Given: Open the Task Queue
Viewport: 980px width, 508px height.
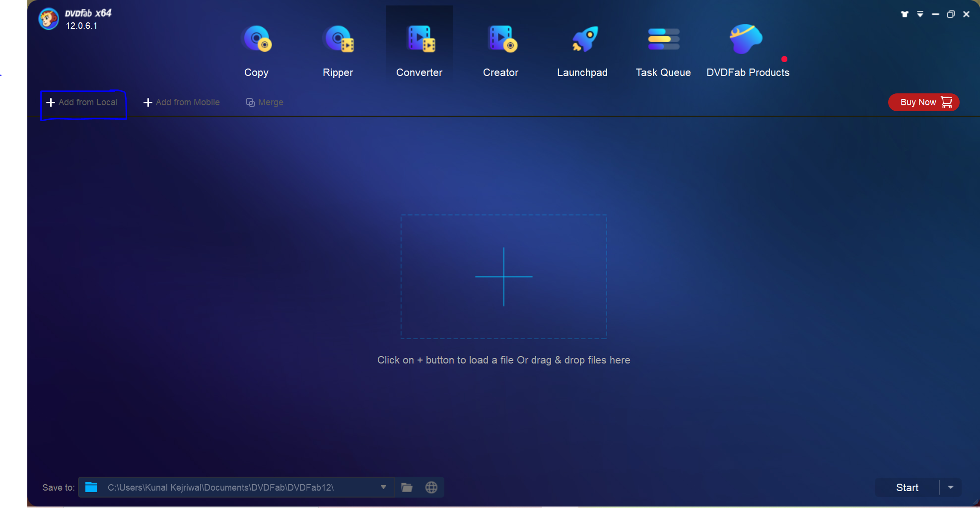Looking at the screenshot, I should tap(663, 50).
